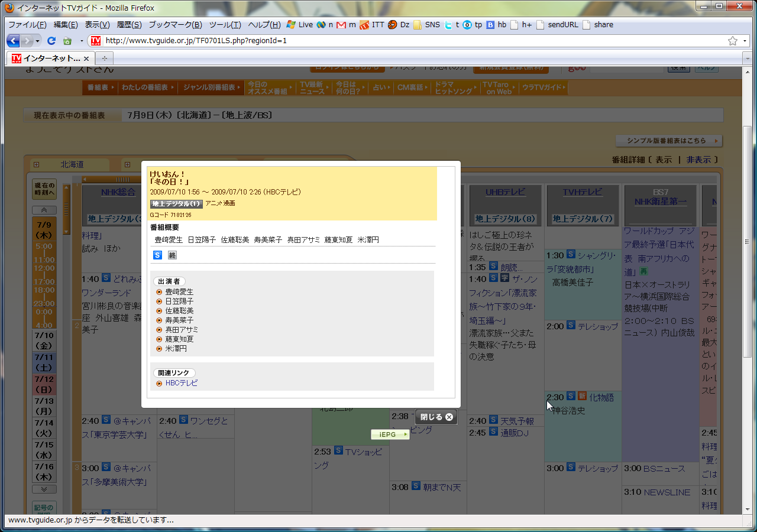Bookmark the page with the star icon

pos(733,41)
